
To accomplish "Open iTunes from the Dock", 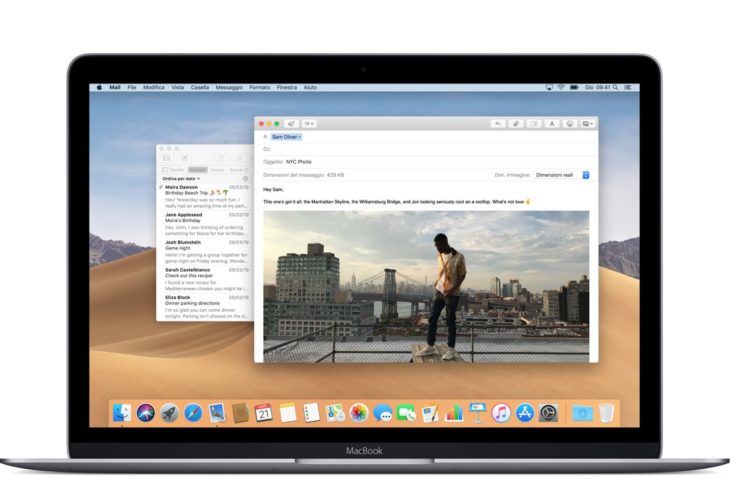I will [501, 413].
